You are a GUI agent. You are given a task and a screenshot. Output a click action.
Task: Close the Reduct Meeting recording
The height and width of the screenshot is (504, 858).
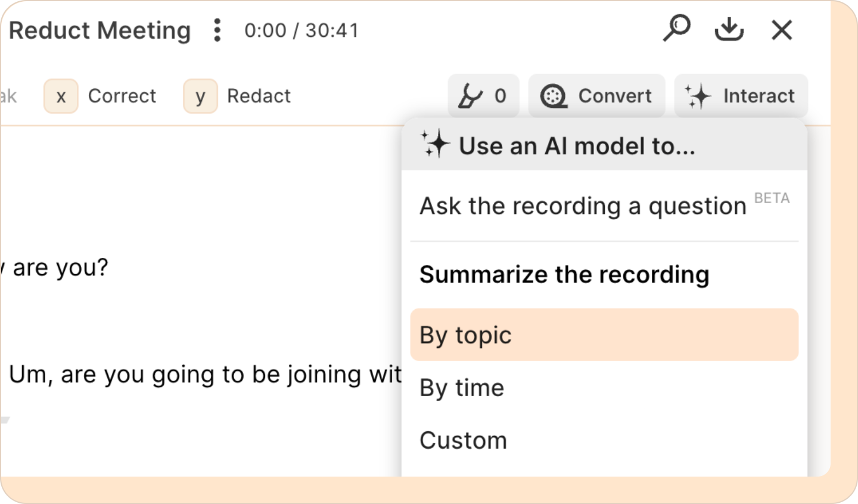(782, 29)
